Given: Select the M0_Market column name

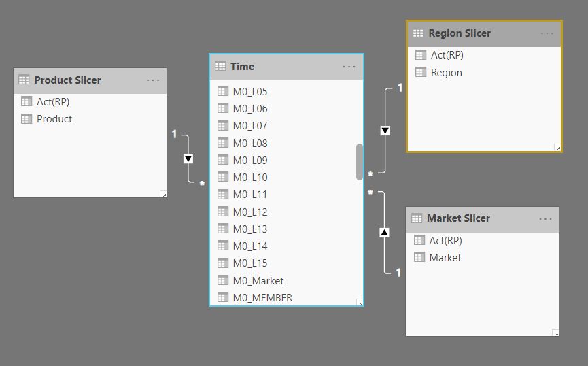Looking at the screenshot, I should [x=258, y=281].
